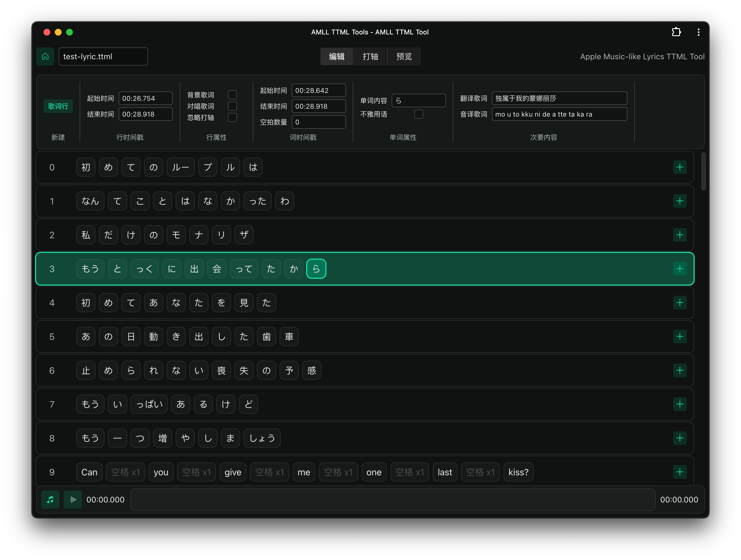Image resolution: width=741 pixels, height=560 pixels.
Task: Select the word 歯 in line 5
Action: [x=266, y=336]
